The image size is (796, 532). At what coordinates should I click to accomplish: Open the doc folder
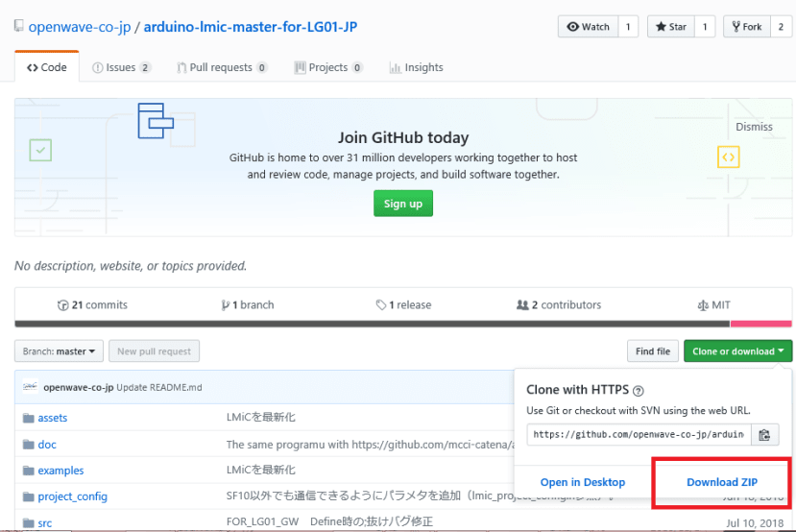tap(47, 445)
